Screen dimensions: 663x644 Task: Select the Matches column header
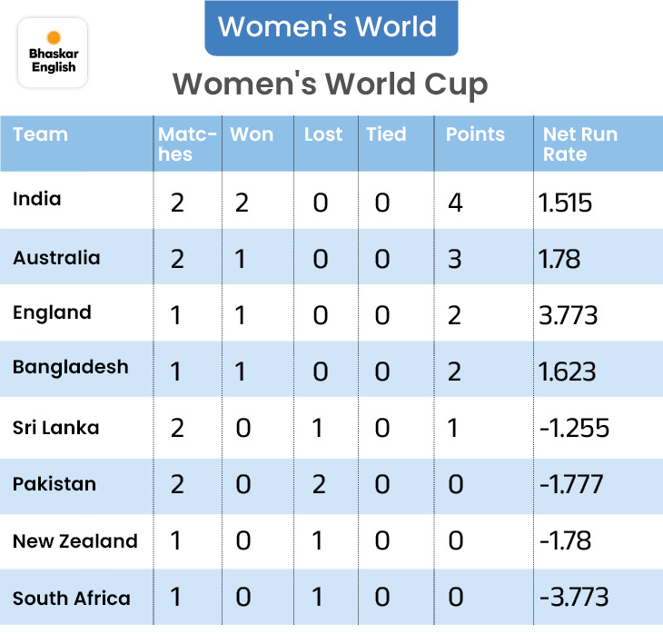point(187,144)
